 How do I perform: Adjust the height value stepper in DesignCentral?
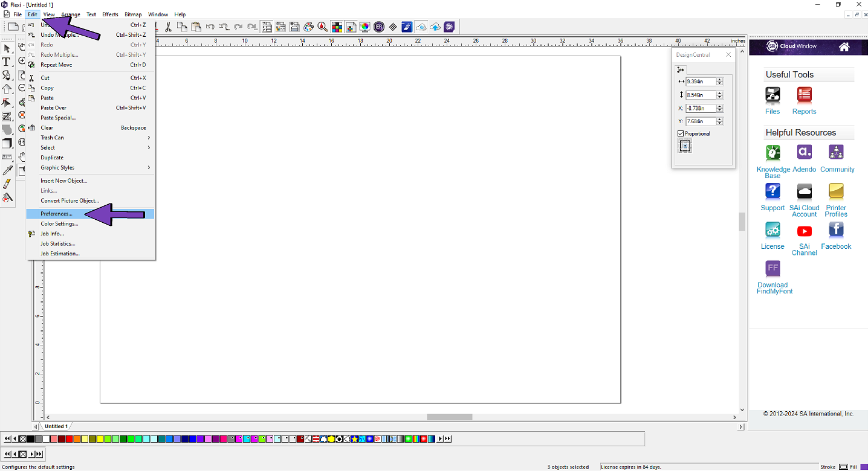point(719,95)
